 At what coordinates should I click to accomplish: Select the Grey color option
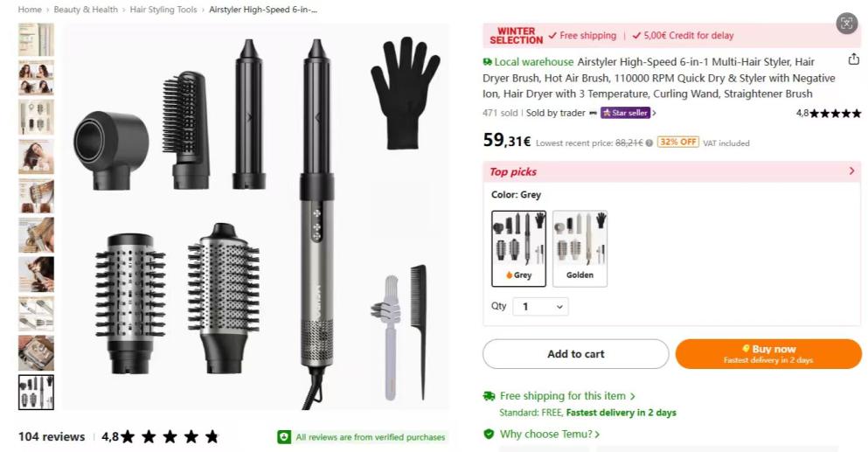(518, 248)
